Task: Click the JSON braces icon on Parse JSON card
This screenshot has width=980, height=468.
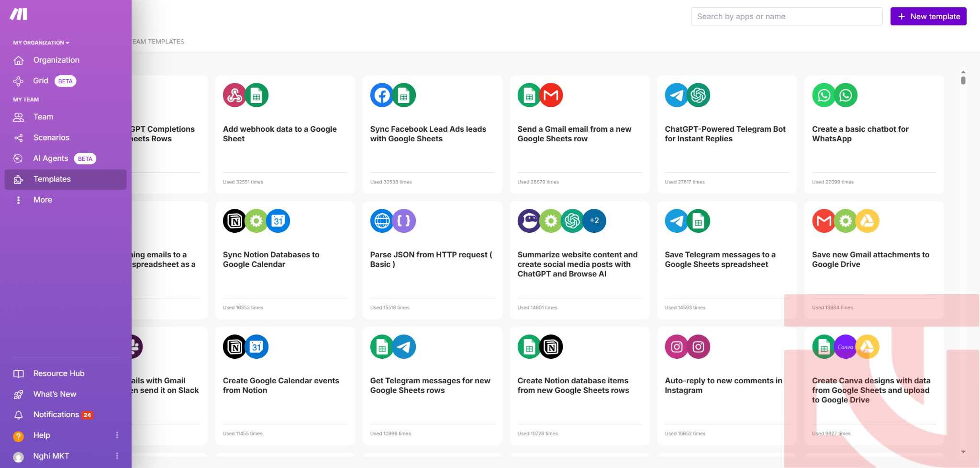Action: pyautogui.click(x=404, y=221)
